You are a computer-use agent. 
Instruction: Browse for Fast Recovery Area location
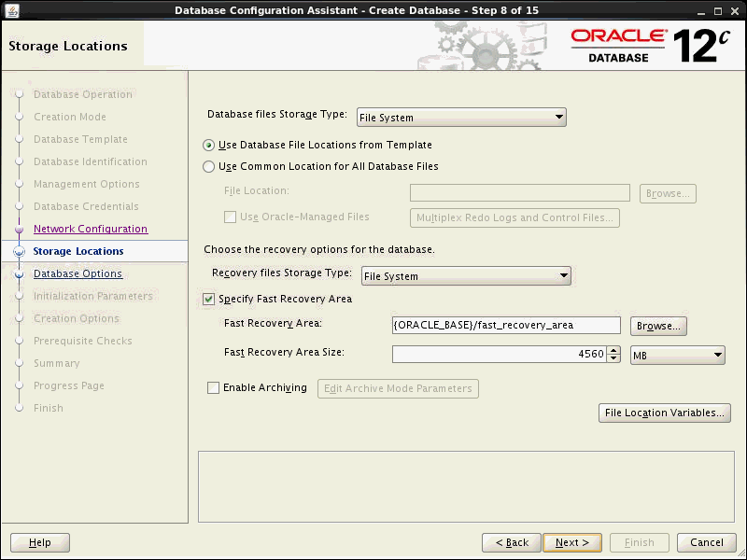(658, 326)
